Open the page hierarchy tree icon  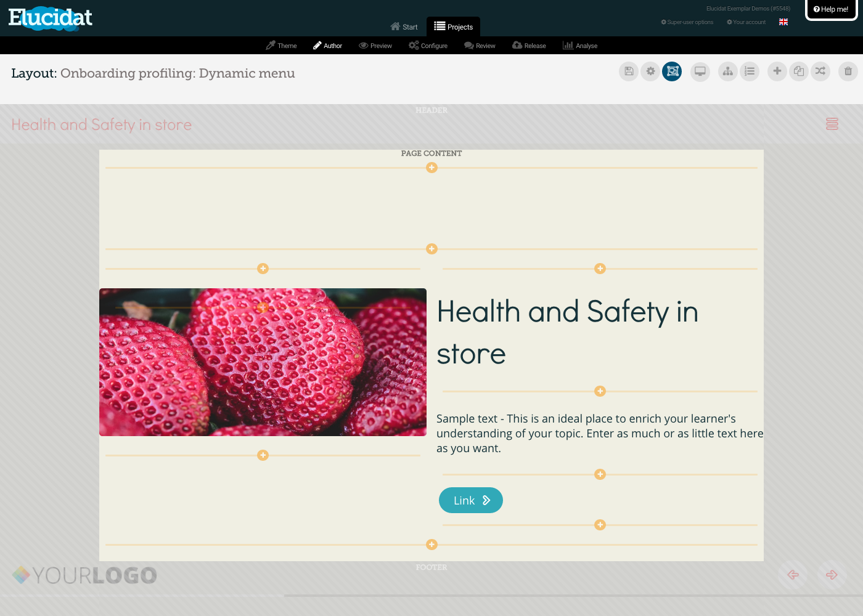click(x=728, y=71)
